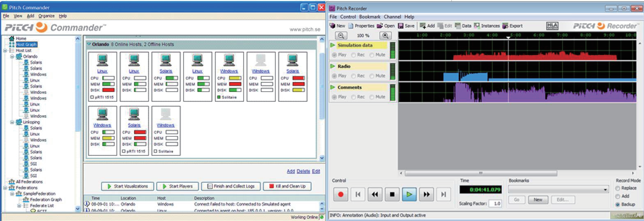Click the Open folder icon in Recorder toolbar
The image size is (644, 221).
pos(379,25)
